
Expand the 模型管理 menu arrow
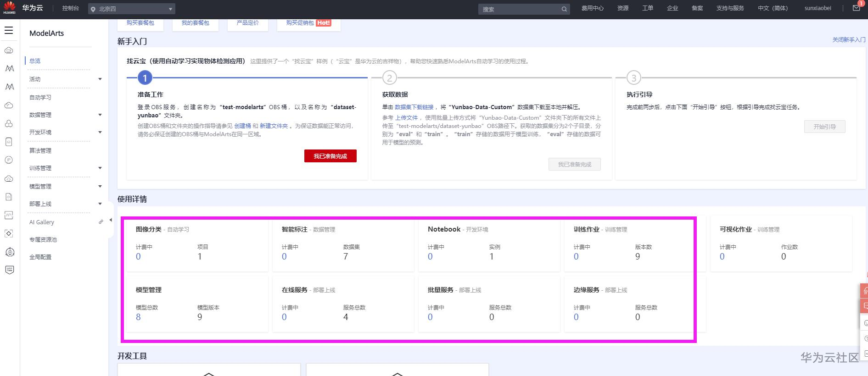[100, 186]
